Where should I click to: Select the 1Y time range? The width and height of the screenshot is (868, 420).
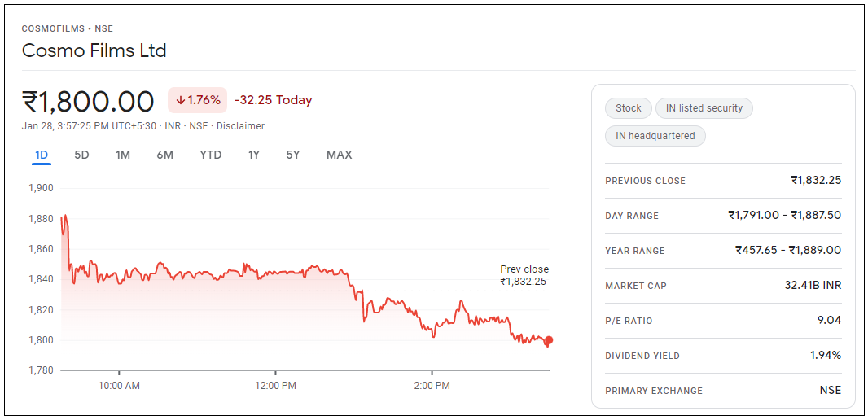[254, 155]
